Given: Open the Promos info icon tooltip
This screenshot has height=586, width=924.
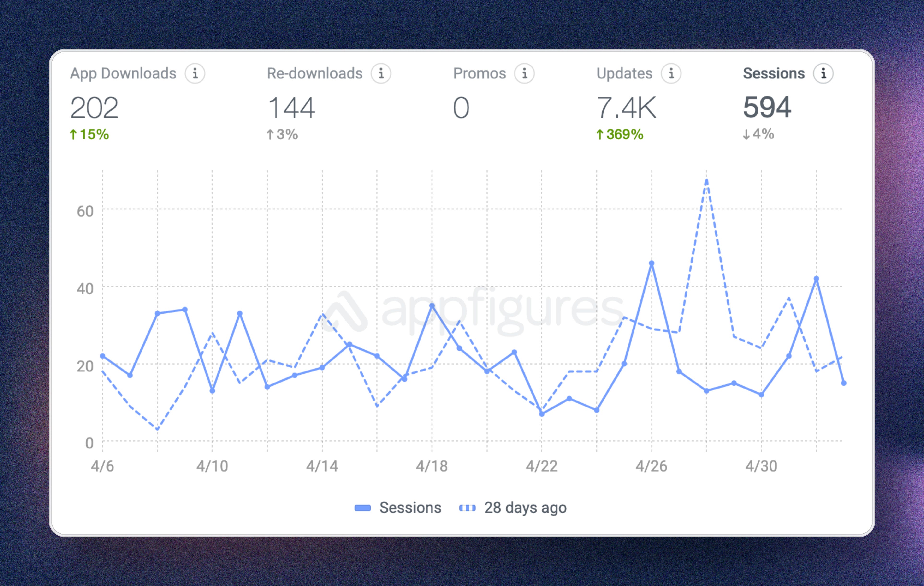Looking at the screenshot, I should coord(525,73).
